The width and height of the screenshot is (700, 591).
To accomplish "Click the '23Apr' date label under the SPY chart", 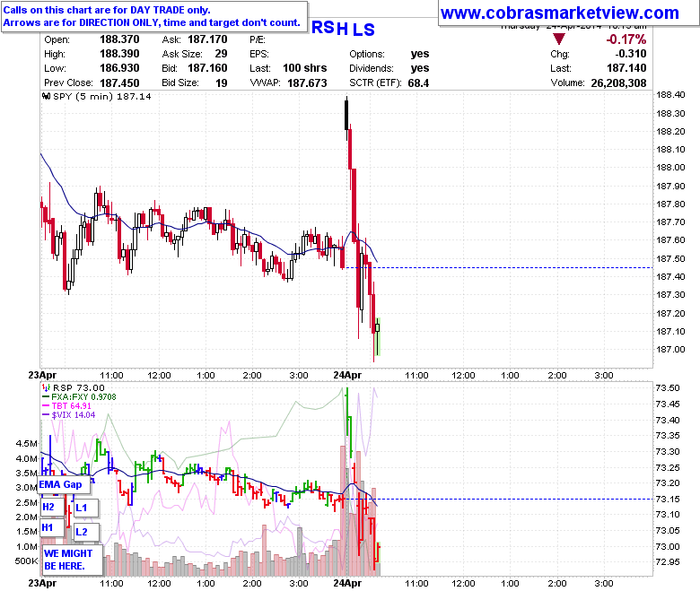I will (x=42, y=375).
